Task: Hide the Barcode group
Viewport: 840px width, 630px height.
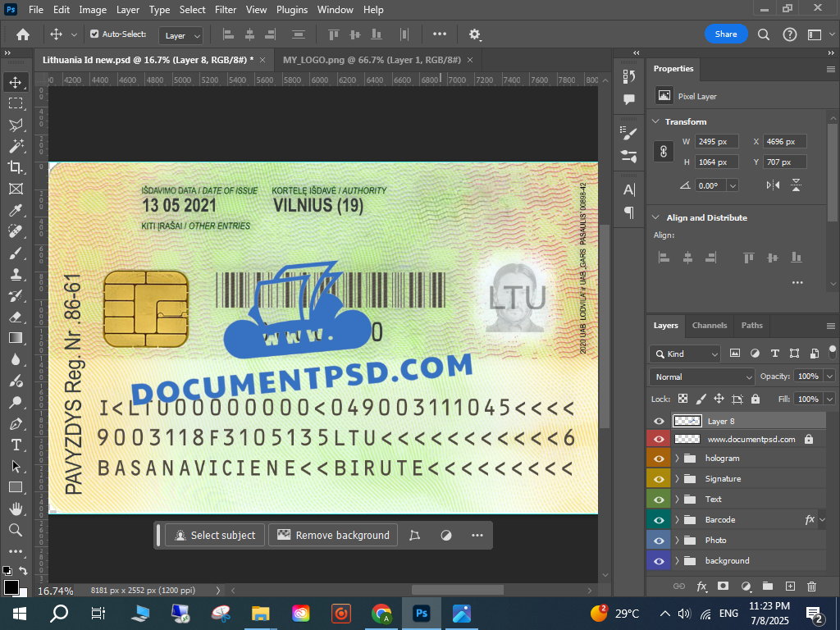Action: (x=659, y=519)
